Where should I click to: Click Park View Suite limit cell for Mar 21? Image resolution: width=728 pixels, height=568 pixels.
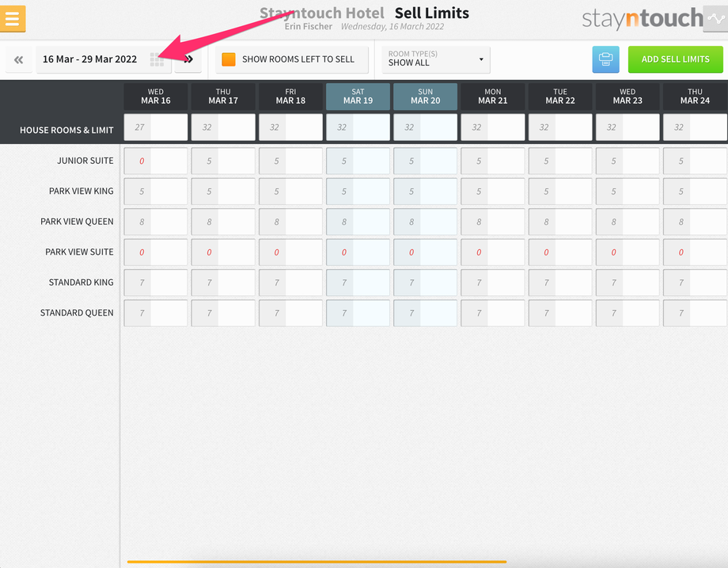tap(493, 252)
